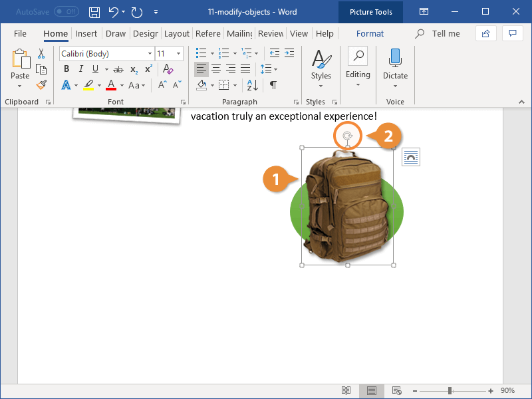Click the Cut scissors icon
Viewport: 532px width, 399px height.
point(41,54)
